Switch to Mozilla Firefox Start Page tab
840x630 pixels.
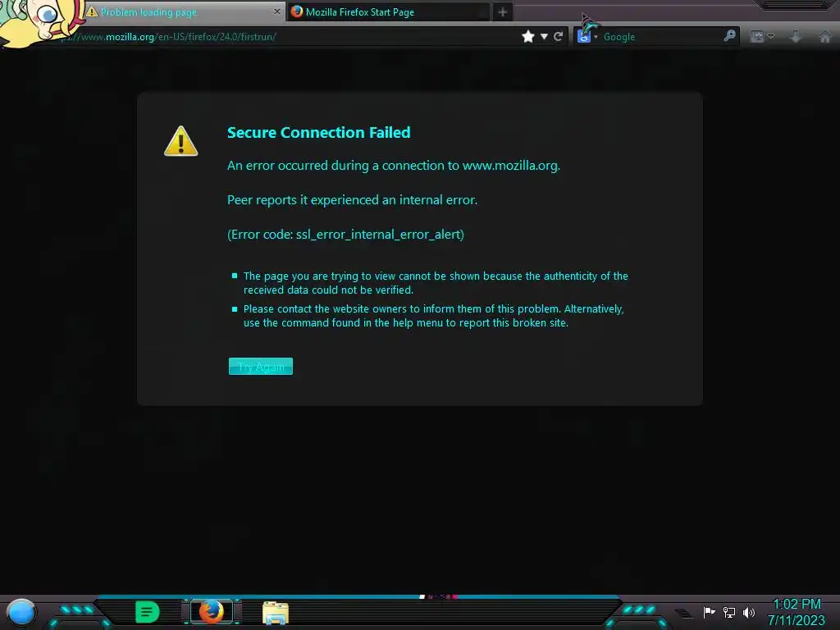click(388, 11)
